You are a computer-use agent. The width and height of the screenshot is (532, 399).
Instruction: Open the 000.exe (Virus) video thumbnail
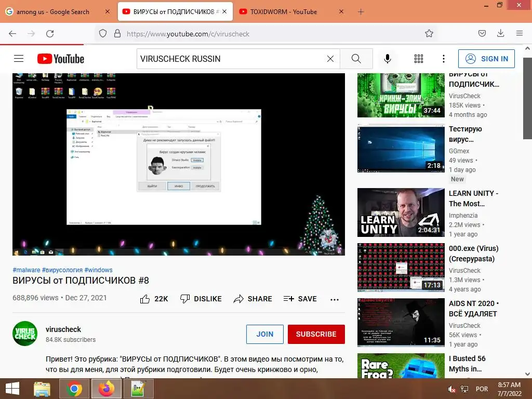(x=401, y=268)
